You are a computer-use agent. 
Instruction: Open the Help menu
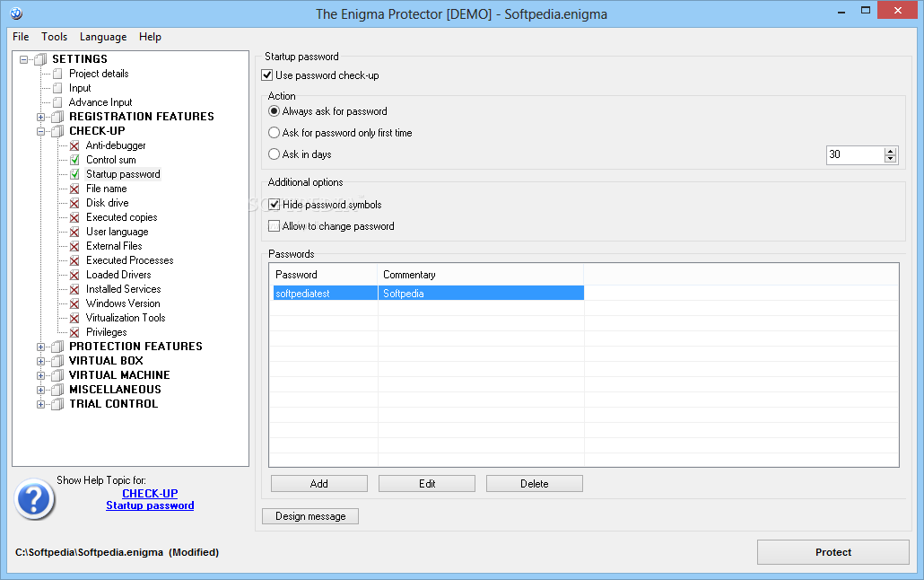coord(150,37)
